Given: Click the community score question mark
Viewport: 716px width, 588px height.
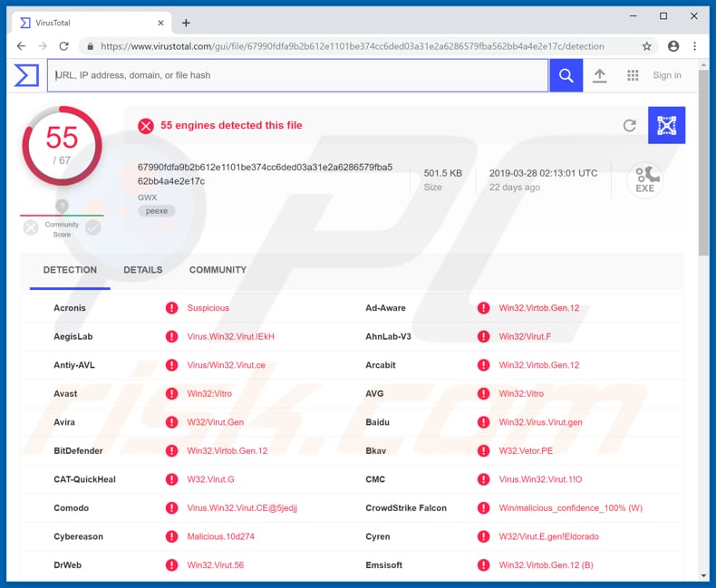Looking at the screenshot, I should 63,206.
